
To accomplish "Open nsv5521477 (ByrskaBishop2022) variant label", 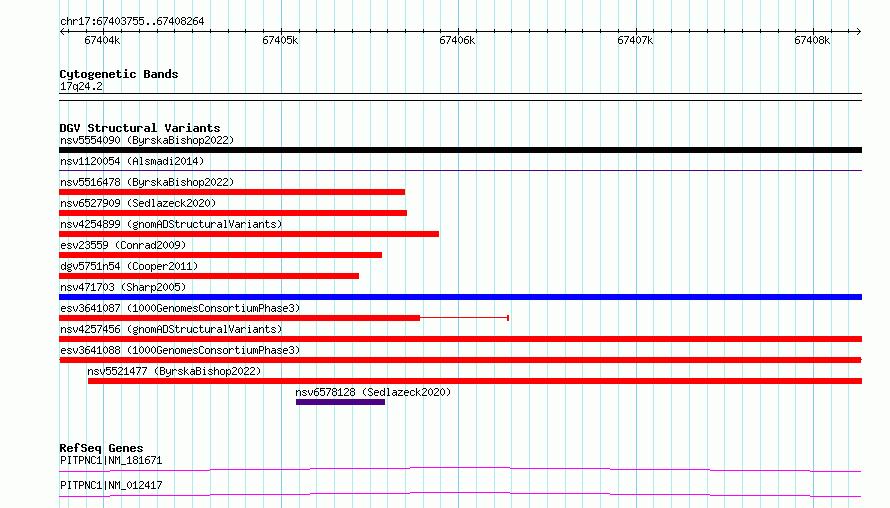I will pyautogui.click(x=174, y=371).
